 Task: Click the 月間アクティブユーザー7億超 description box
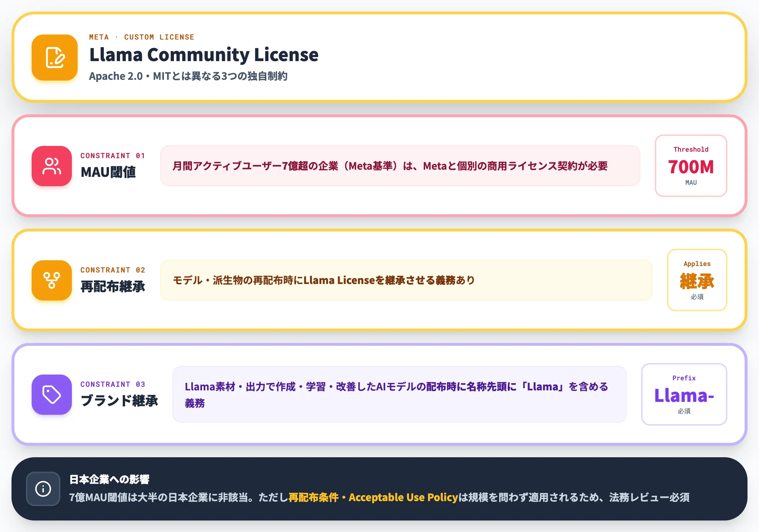[x=400, y=166]
